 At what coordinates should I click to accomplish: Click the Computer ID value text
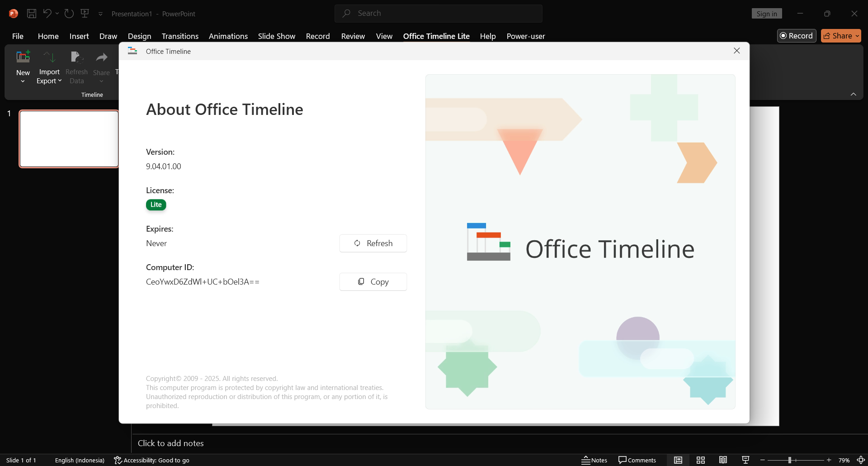point(203,282)
